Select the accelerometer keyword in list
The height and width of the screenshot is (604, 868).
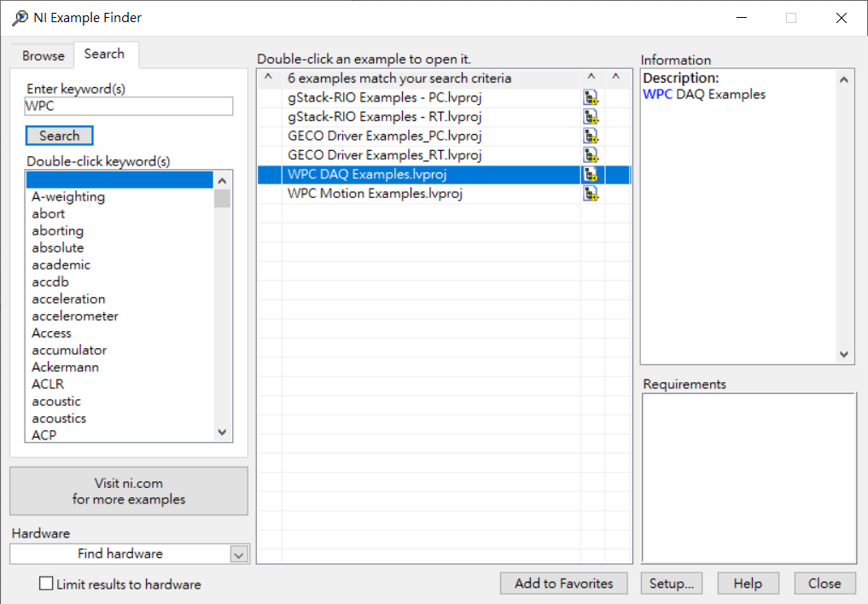pyautogui.click(x=75, y=317)
